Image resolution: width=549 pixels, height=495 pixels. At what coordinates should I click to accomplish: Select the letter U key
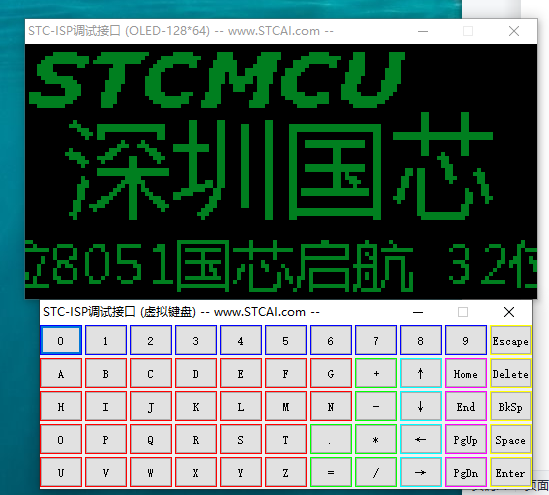point(61,472)
